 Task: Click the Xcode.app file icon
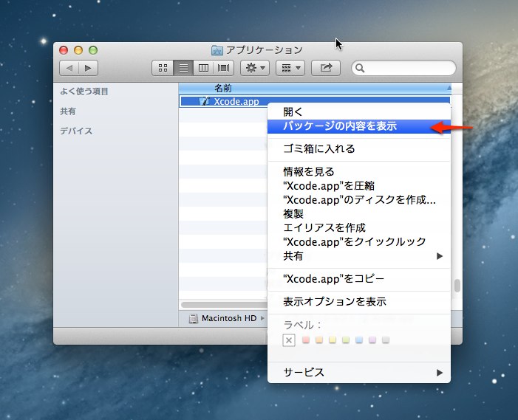pyautogui.click(x=205, y=101)
